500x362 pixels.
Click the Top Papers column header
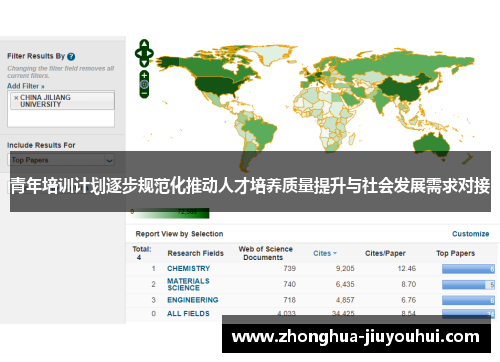coord(455,253)
